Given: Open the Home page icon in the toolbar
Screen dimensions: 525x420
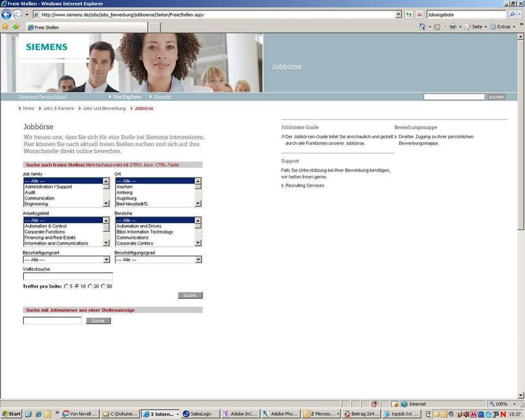Looking at the screenshot, I should (x=423, y=27).
